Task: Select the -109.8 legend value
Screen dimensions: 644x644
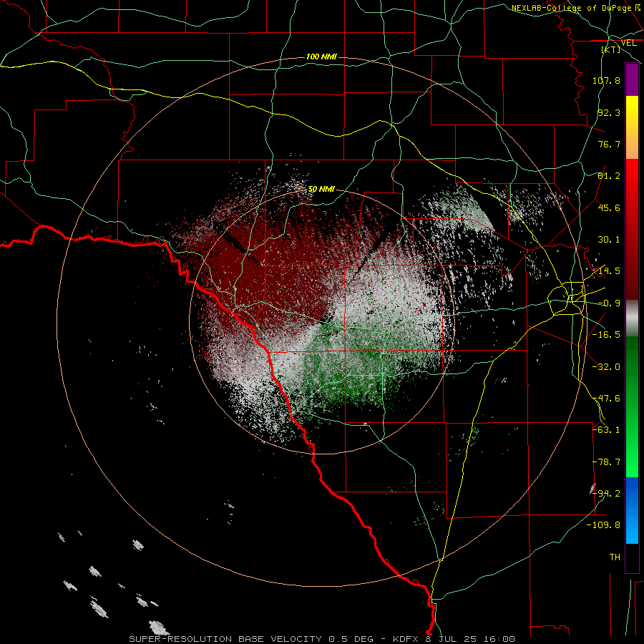Action: pyautogui.click(x=604, y=525)
